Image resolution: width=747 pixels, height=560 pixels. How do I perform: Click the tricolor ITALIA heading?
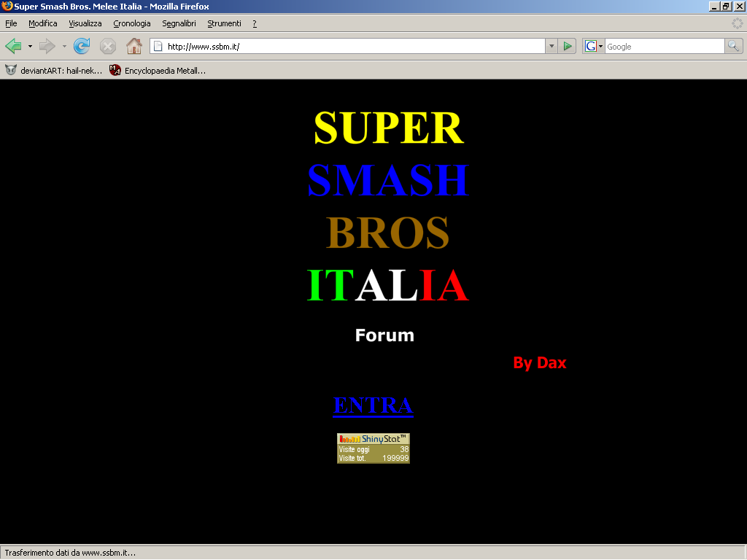388,285
